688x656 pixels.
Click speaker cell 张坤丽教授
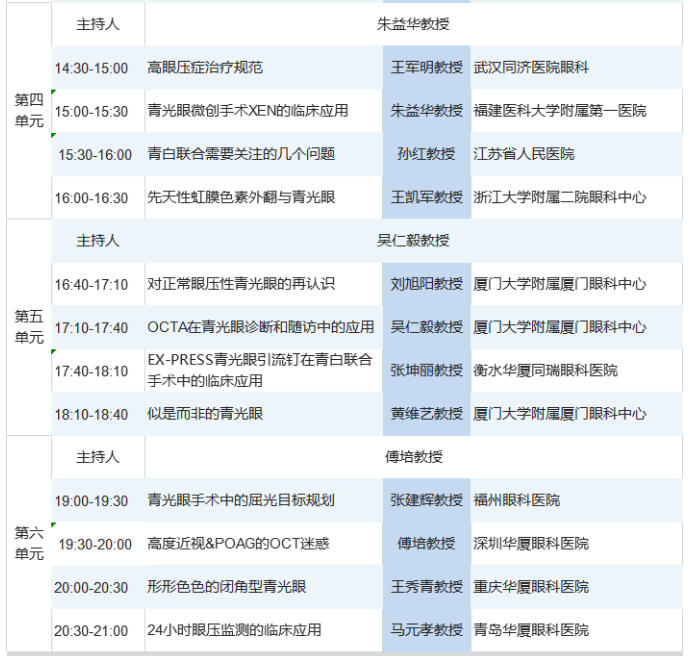(426, 370)
